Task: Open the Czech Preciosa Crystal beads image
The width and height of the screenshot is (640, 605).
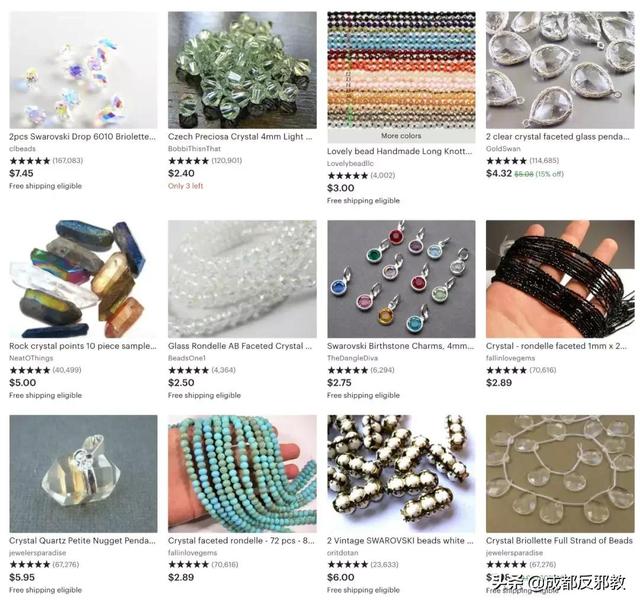Action: 242,70
